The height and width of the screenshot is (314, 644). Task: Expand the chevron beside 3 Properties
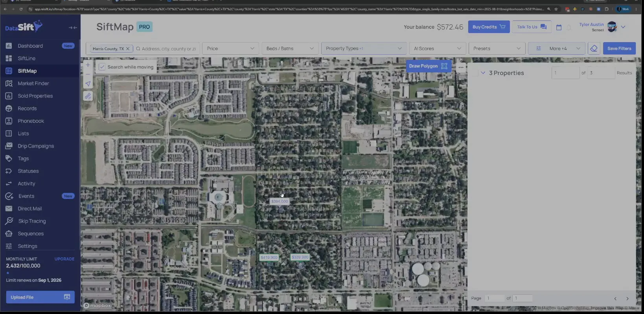pos(483,73)
